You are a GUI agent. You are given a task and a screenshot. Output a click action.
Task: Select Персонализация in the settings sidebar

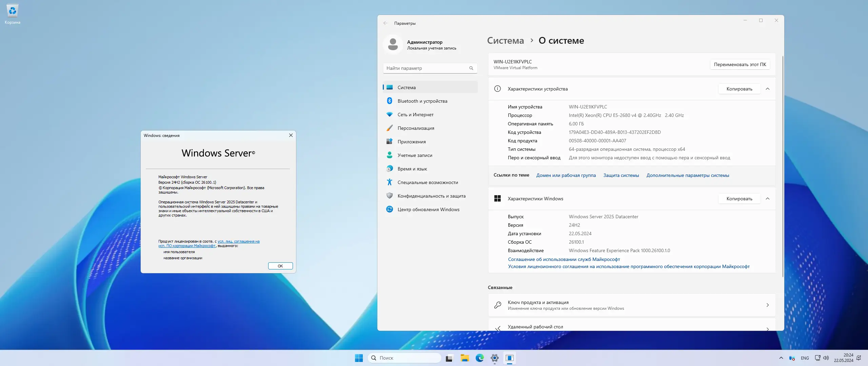coord(415,128)
